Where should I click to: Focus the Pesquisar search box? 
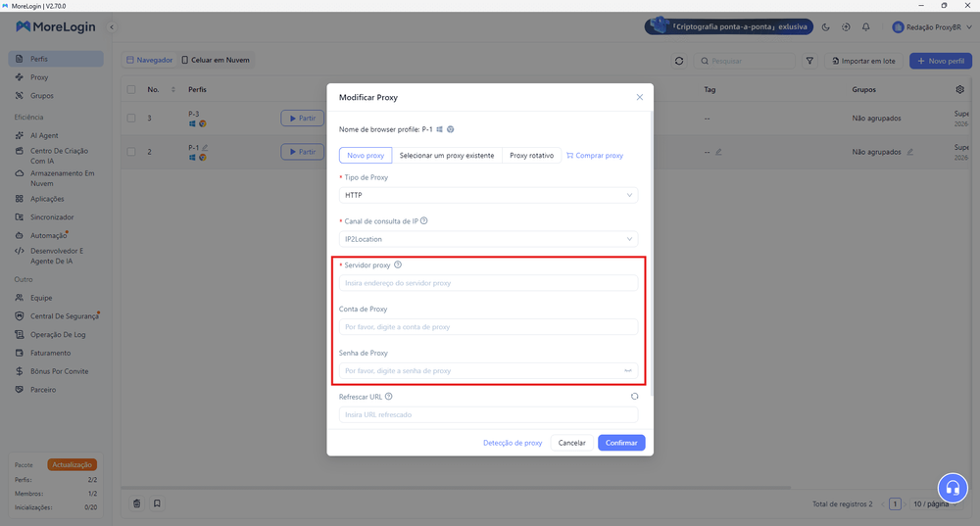[744, 61]
